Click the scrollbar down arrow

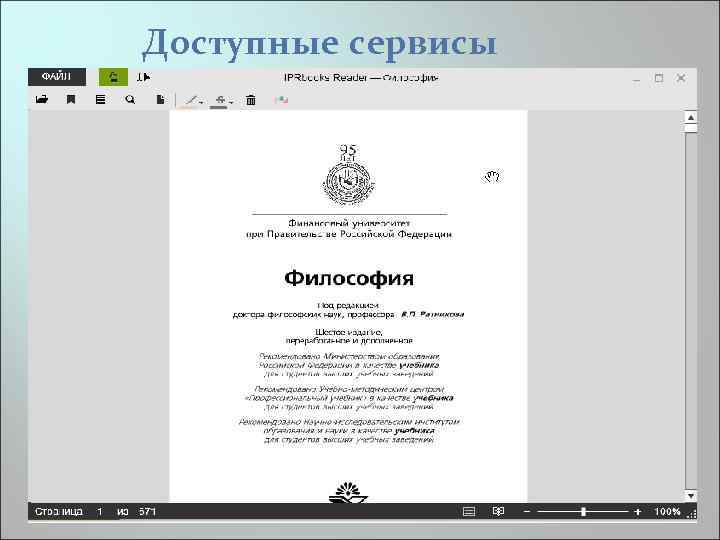691,496
